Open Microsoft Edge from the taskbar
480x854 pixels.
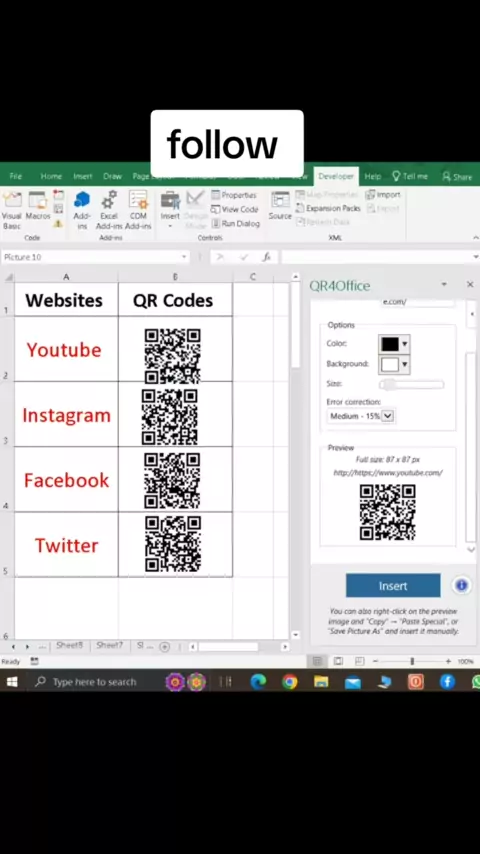(258, 681)
